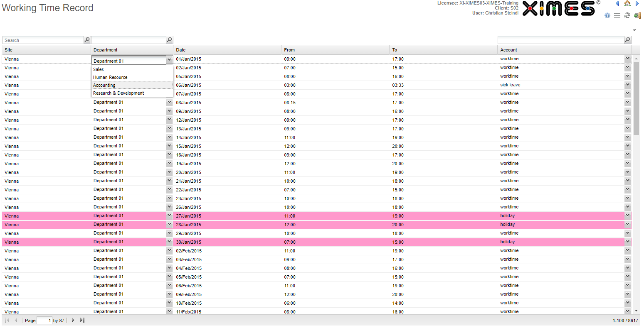Image resolution: width=644 pixels, height=328 pixels.
Task: Open Account dropdown for 12/Jan/2015 row
Action: [x=627, y=120]
